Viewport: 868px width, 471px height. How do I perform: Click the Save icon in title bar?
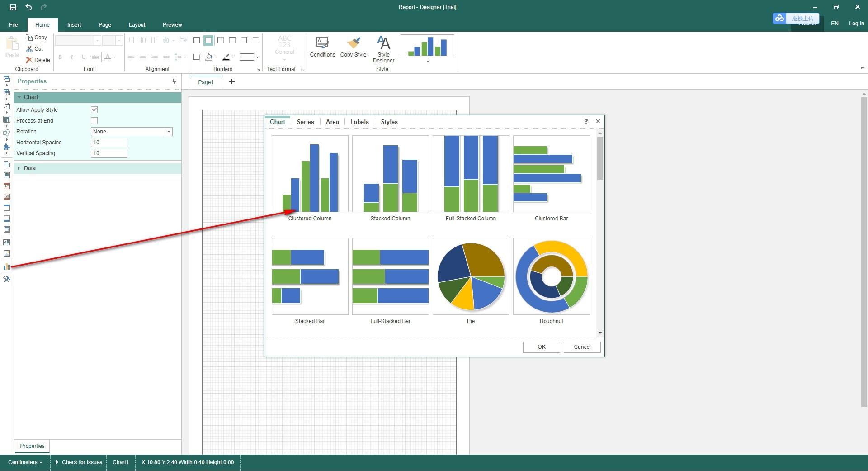(13, 7)
